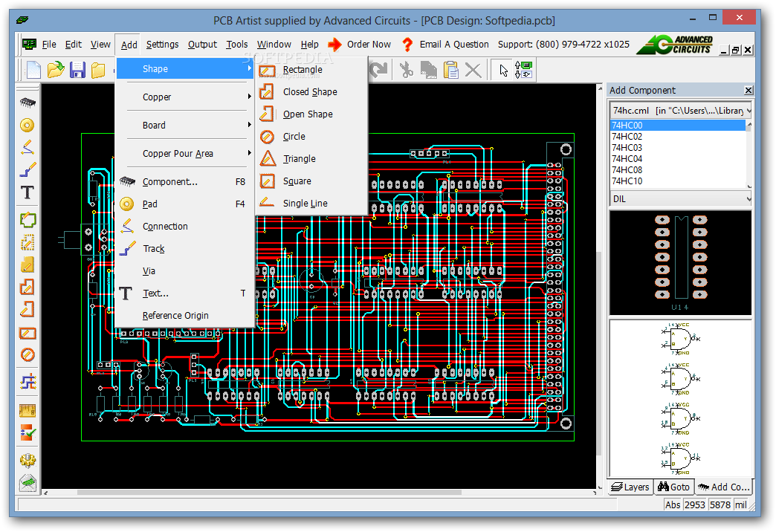776x532 pixels.
Task: Select the Add Text T tool in left toolbar
Action: click(28, 192)
